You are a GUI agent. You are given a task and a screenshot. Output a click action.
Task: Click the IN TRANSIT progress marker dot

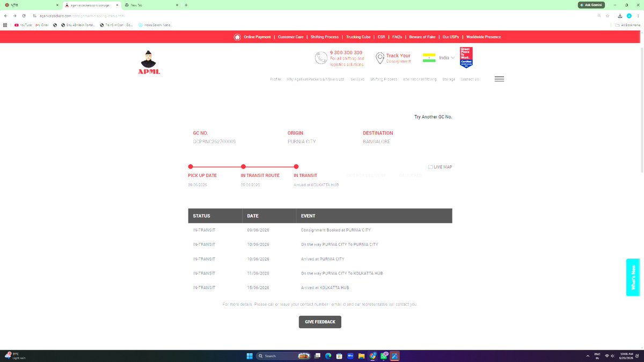click(296, 167)
